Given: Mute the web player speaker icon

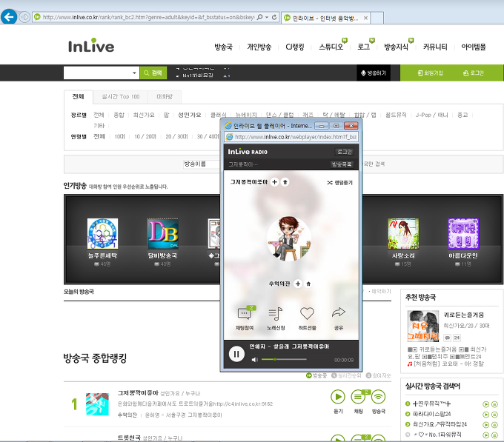Looking at the screenshot, I should (x=254, y=360).
